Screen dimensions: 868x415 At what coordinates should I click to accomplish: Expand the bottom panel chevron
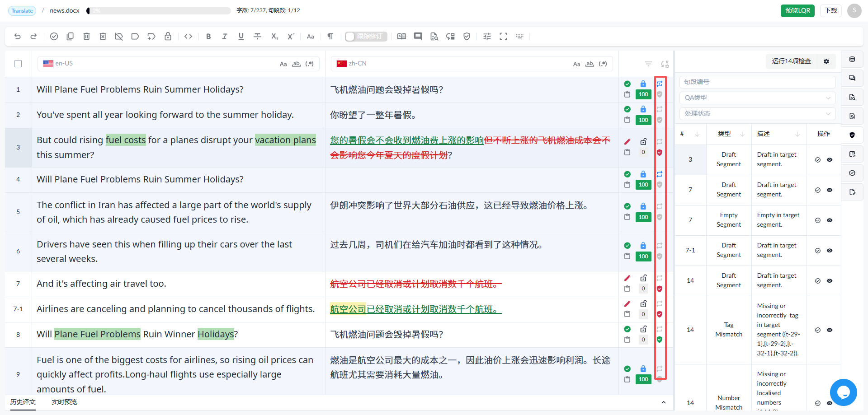point(663,402)
